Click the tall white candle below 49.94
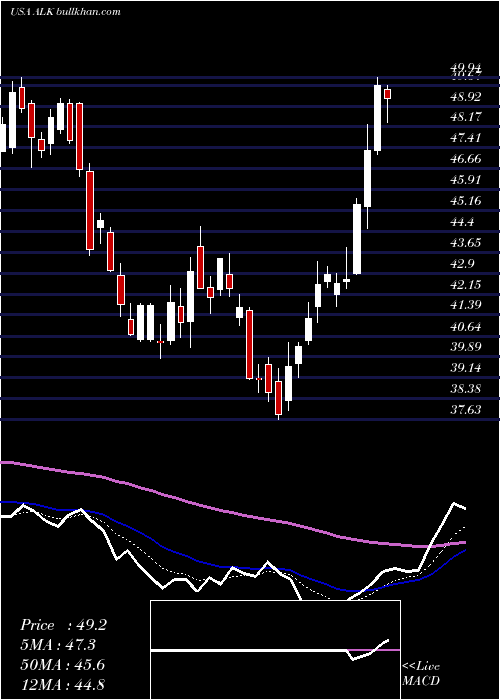Viewport: 500px width, 700px height. coord(377,118)
